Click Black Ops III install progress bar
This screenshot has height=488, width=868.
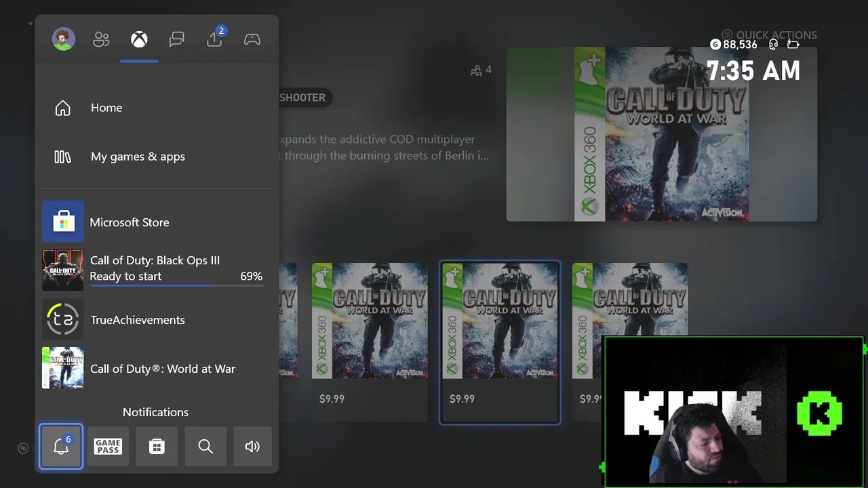coord(176,285)
